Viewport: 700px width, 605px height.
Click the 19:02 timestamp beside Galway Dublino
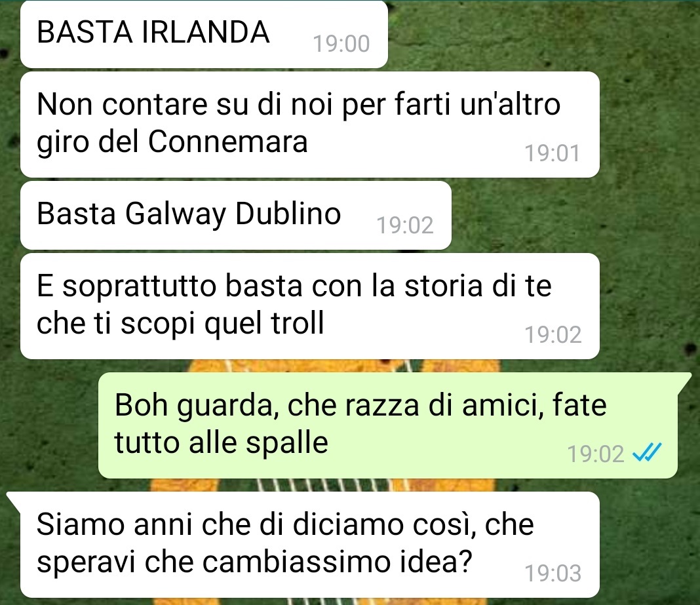pyautogui.click(x=405, y=225)
